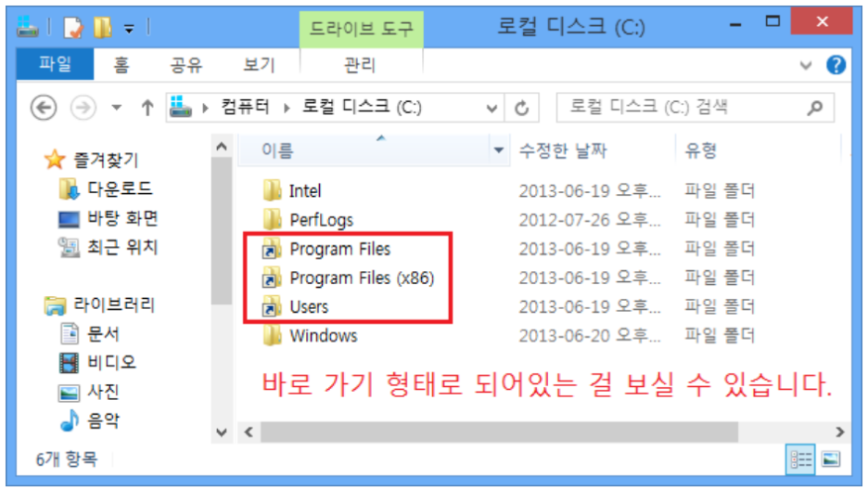Viewport: 868px width, 491px height.
Task: Click the 2012-07-26 date of PerfLogs
Action: pyautogui.click(x=590, y=220)
